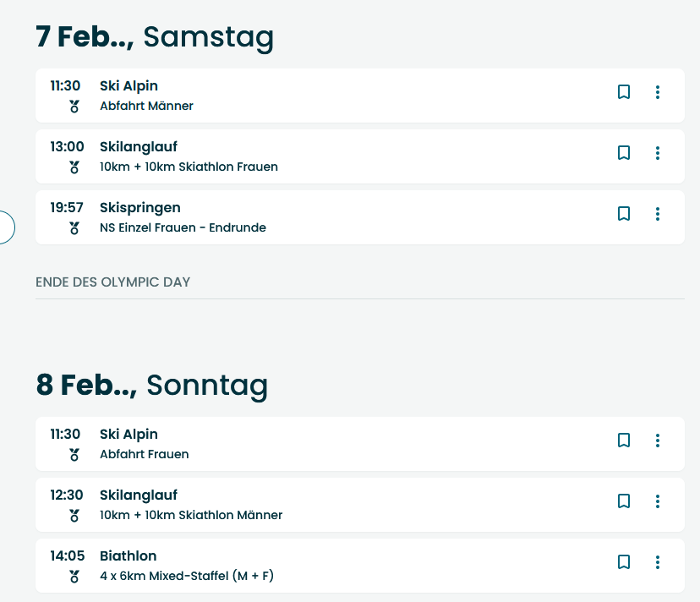700x602 pixels.
Task: Open three-dot menu for Biathlon Mixed-Staffel
Action: (x=658, y=561)
